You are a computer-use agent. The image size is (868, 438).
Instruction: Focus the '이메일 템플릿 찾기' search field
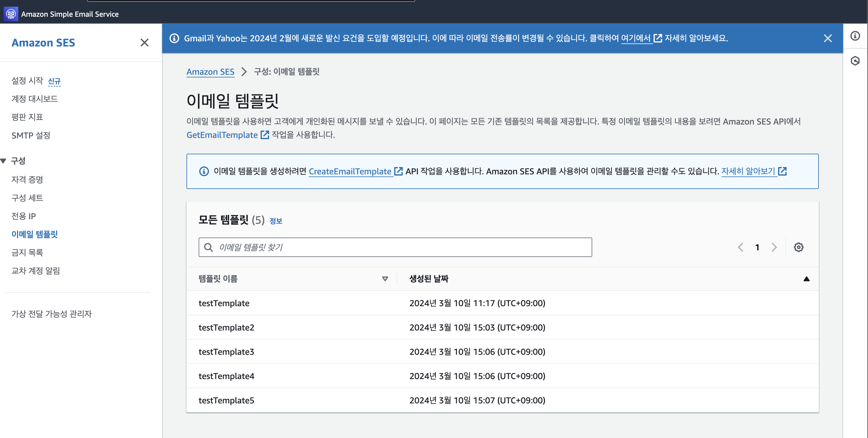coord(395,247)
